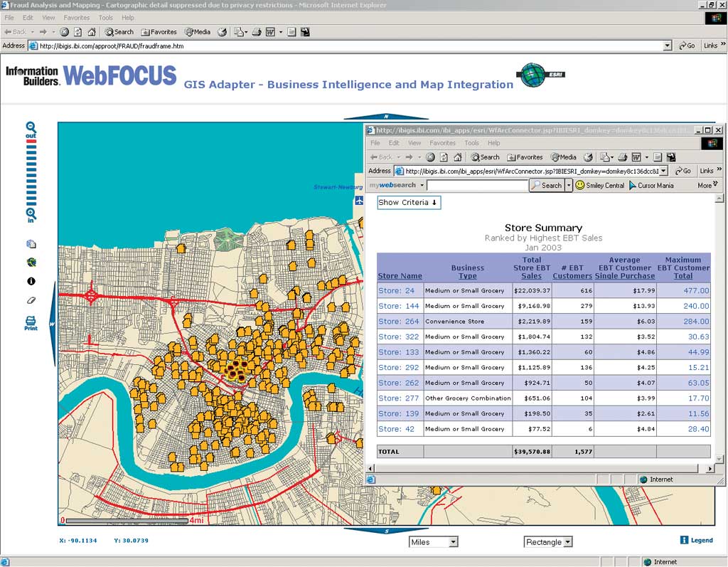Open Favorites menu in main browser window
The width and height of the screenshot is (728, 567).
[x=77, y=18]
